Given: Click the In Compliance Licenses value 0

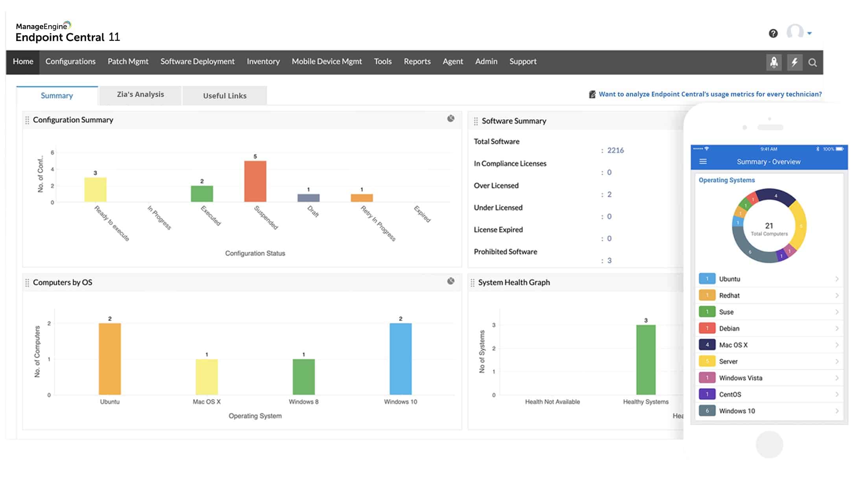Looking at the screenshot, I should tap(609, 172).
